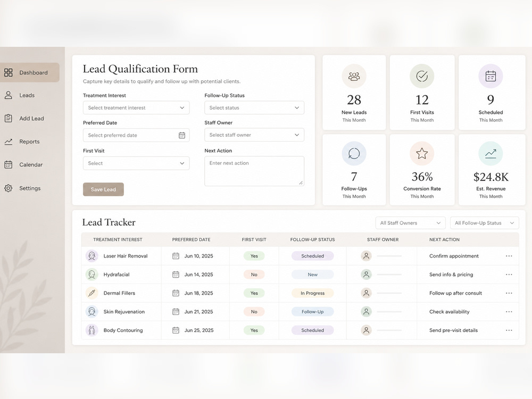Filter tracker by All Staff Owners

pyautogui.click(x=410, y=223)
